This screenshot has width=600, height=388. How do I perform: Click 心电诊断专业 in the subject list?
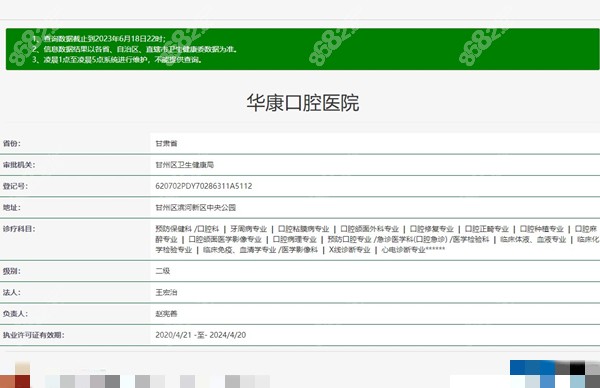tap(404, 250)
